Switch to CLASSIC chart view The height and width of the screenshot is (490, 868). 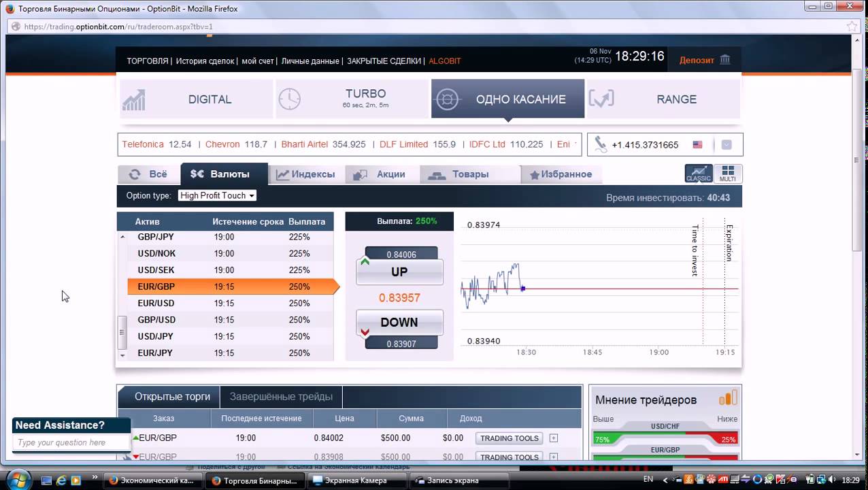699,174
